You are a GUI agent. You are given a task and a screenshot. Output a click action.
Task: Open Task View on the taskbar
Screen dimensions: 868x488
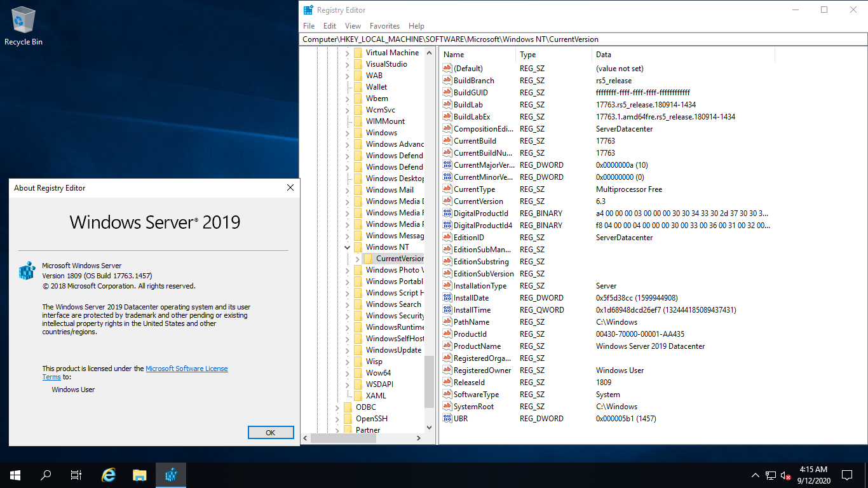(x=76, y=475)
